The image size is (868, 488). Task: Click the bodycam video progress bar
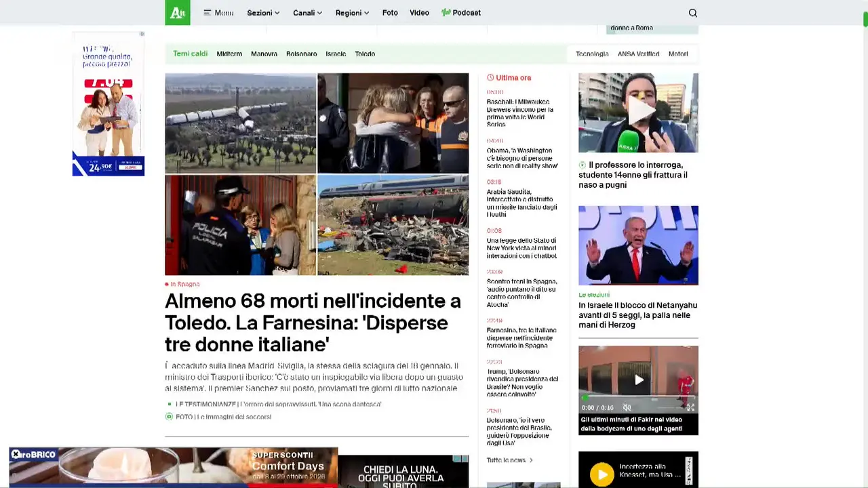[x=638, y=399]
